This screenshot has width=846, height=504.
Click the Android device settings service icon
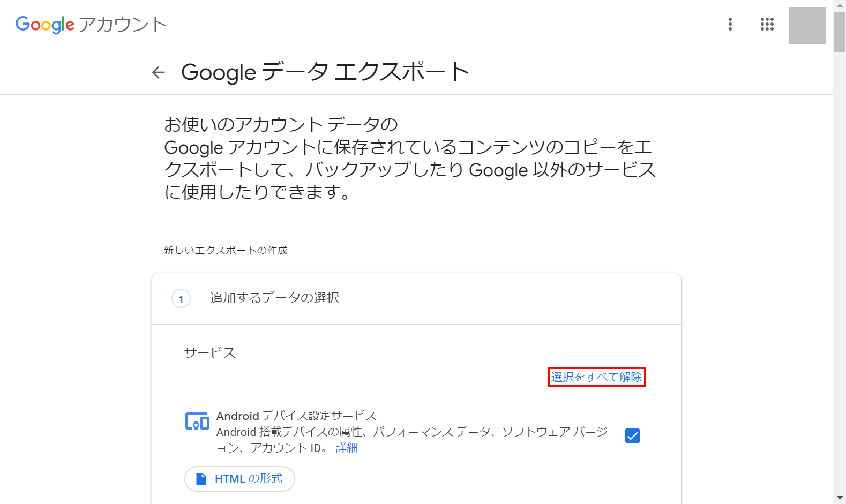[197, 422]
